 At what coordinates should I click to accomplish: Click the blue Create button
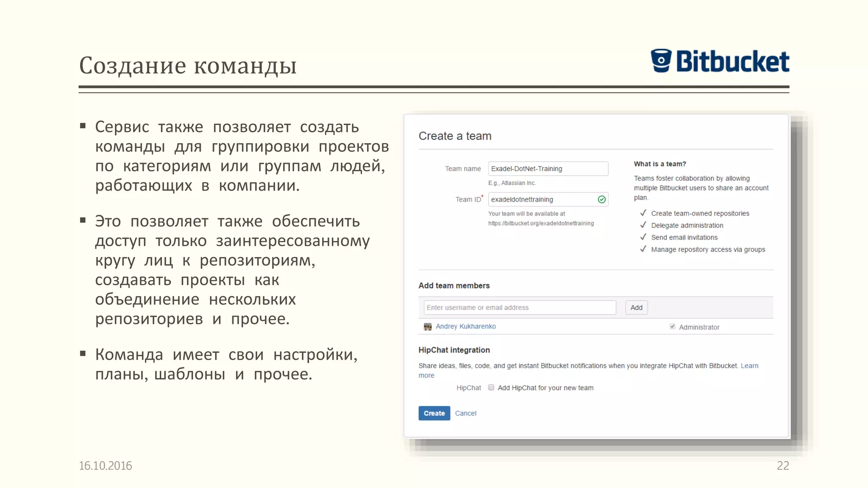[434, 413]
